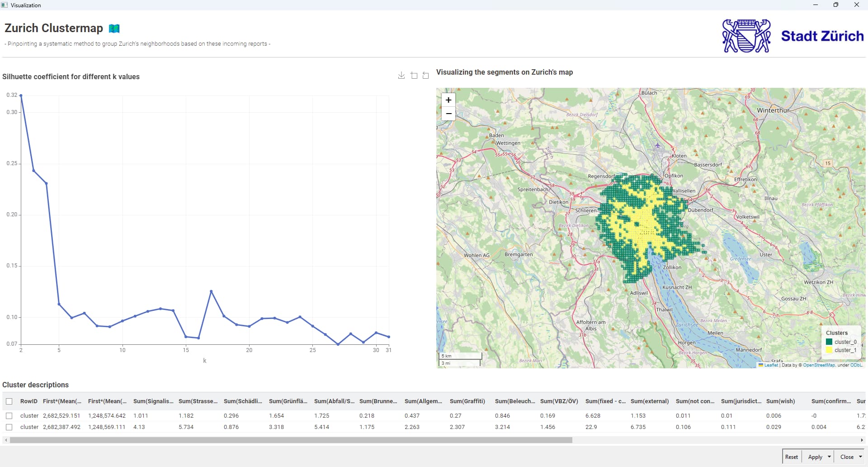This screenshot has width=868, height=467.
Task: Check the second cluster row checkbox
Action: tap(9, 427)
